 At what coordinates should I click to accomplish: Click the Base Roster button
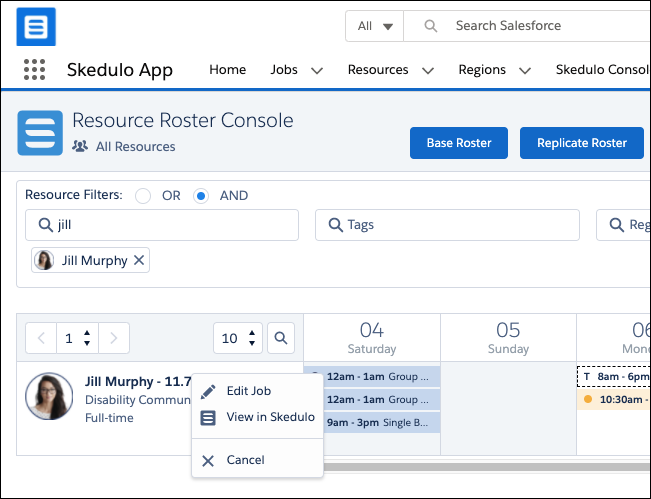pyautogui.click(x=459, y=143)
